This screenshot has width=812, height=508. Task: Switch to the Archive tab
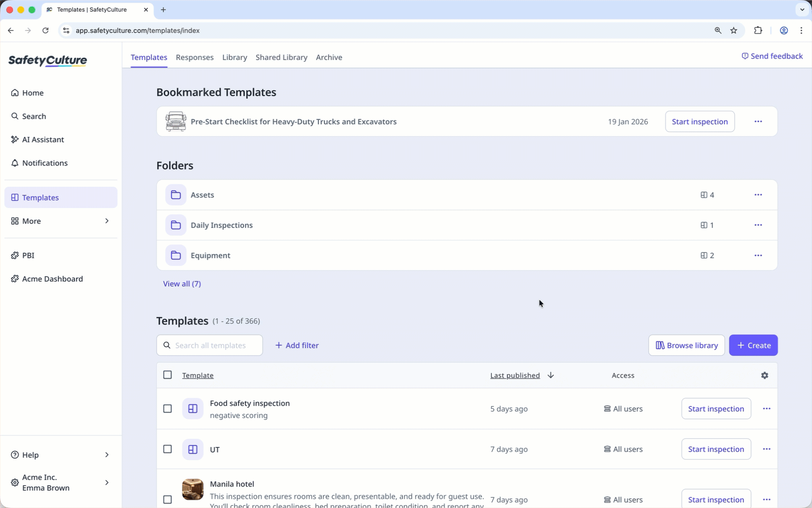pos(329,57)
